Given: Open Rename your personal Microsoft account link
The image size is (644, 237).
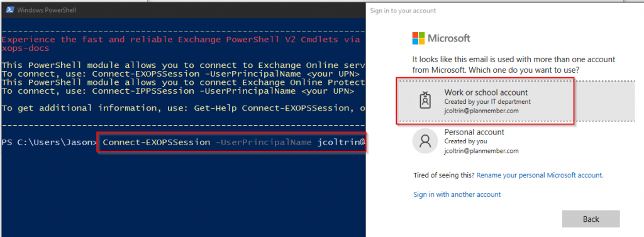Looking at the screenshot, I should point(540,175).
